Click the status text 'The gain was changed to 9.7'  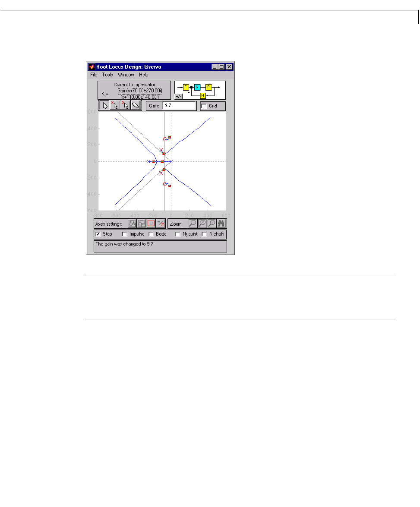(124, 244)
